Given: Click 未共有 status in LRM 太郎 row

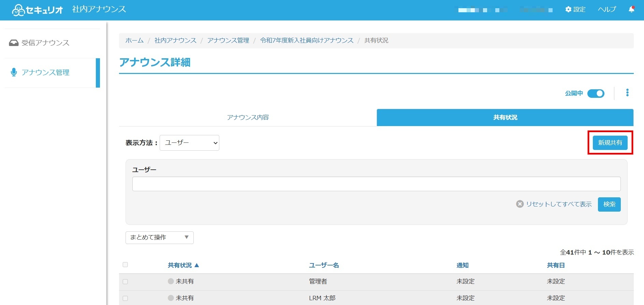Looking at the screenshot, I should (x=181, y=298).
